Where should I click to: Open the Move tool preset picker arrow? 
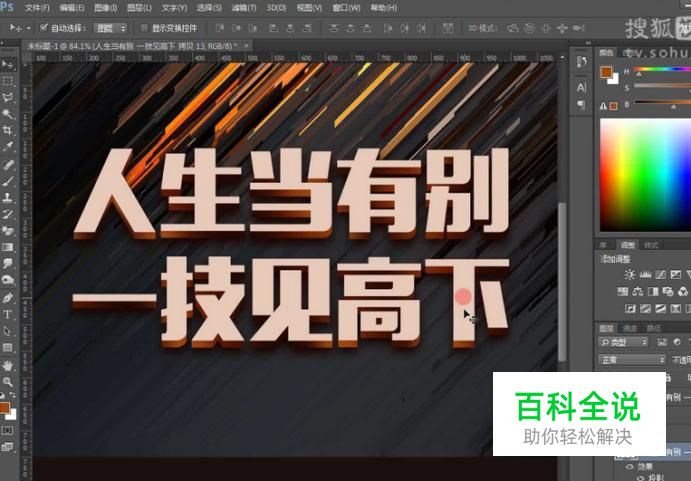29,28
